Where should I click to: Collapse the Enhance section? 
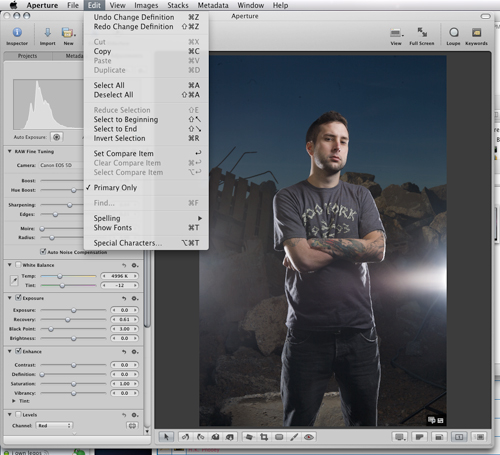(10, 351)
